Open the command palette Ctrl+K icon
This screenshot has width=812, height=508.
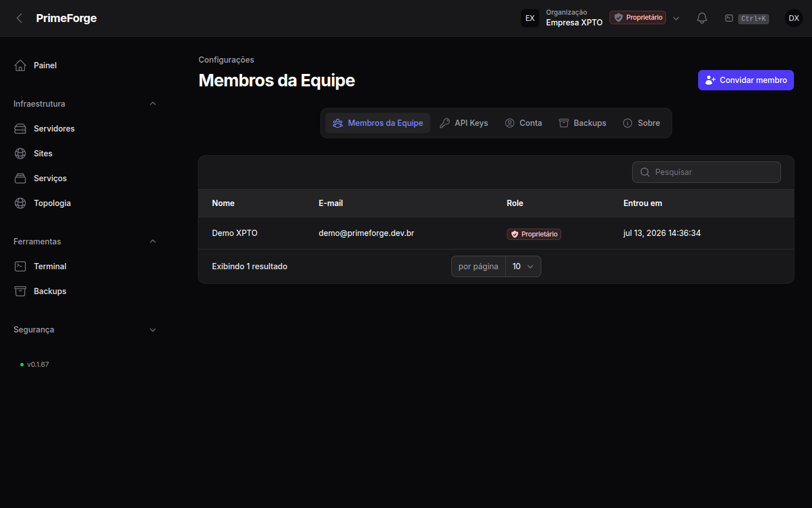point(729,18)
